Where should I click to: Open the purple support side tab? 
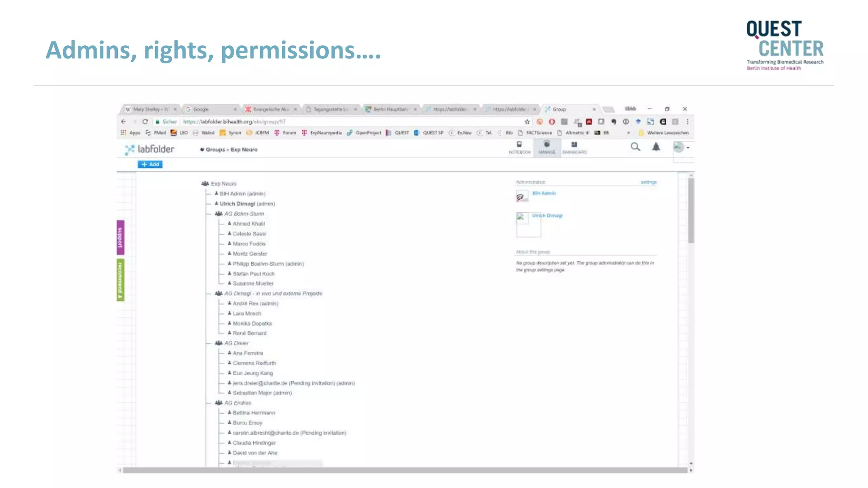[x=120, y=238]
